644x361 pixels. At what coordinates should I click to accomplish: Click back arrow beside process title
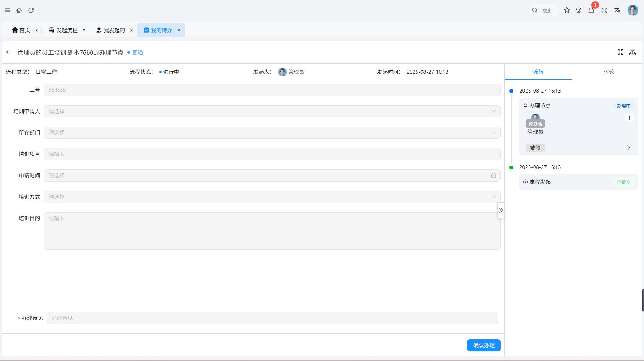coord(8,52)
